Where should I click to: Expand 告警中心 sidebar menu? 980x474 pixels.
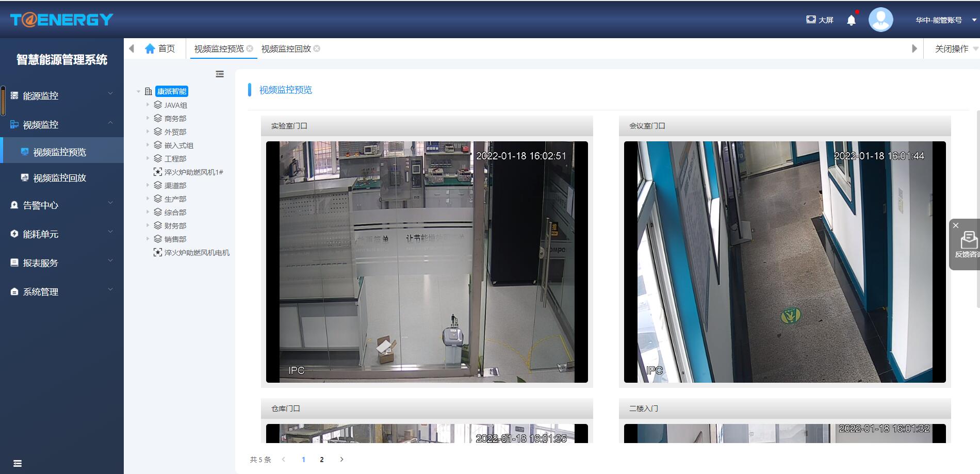click(x=62, y=205)
